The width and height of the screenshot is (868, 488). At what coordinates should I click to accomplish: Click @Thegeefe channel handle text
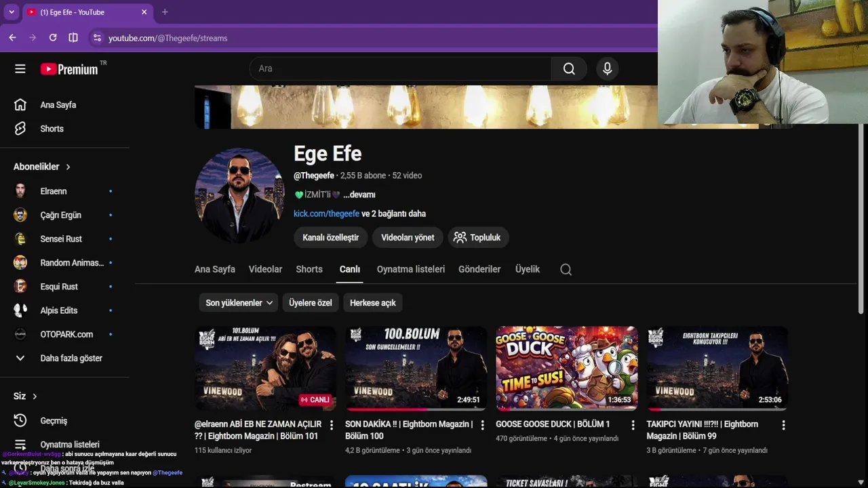pos(314,176)
